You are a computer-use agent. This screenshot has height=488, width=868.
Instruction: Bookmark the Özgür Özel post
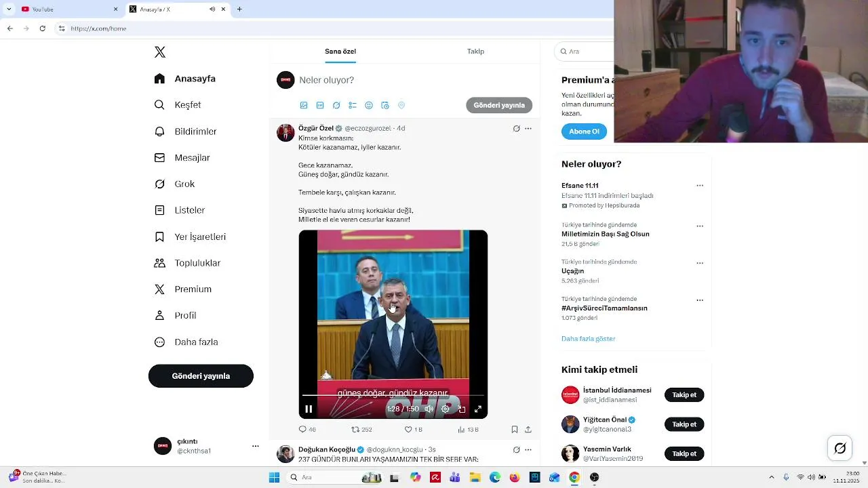tap(515, 430)
